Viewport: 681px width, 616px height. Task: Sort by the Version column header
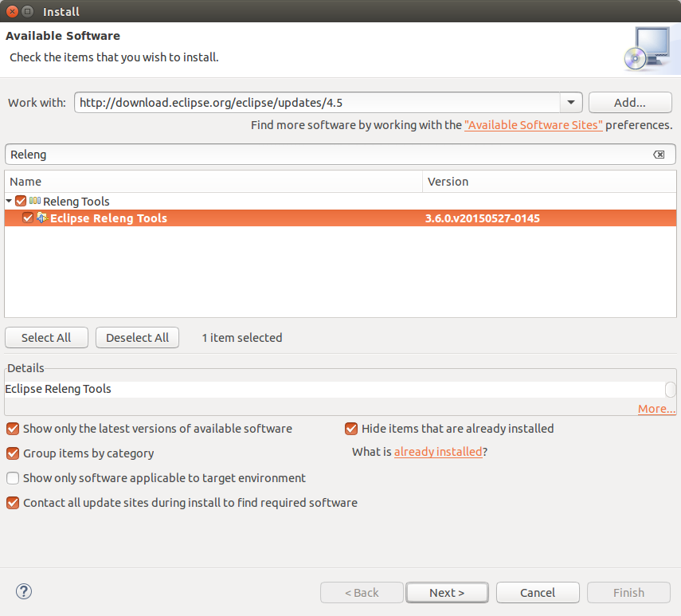pos(549,182)
